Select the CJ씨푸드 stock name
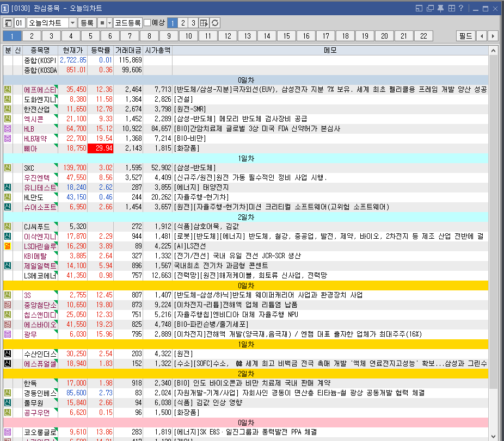The image size is (504, 441). coord(36,227)
